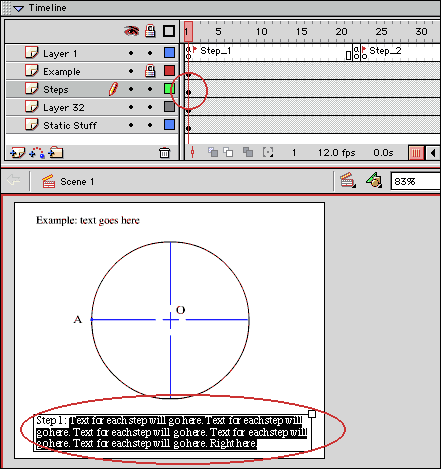Select Steps layer keyframe at frame 1
The height and width of the screenshot is (469, 441).
(x=188, y=92)
